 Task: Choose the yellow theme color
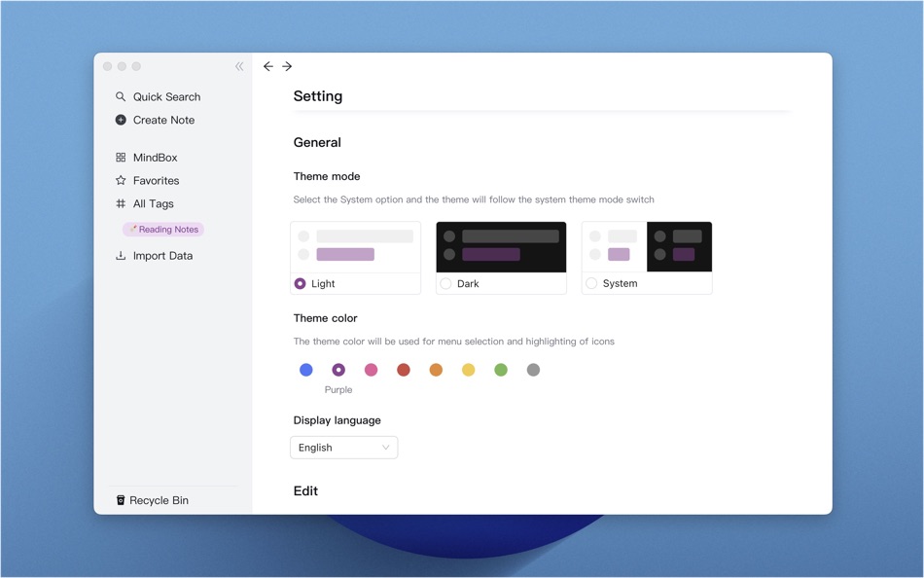pyautogui.click(x=468, y=370)
